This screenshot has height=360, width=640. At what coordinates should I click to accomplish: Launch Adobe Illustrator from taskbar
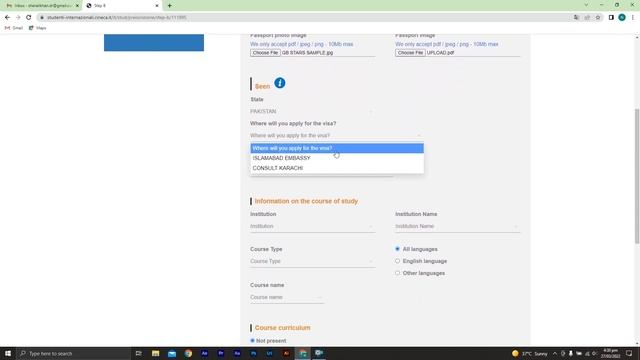click(x=286, y=353)
